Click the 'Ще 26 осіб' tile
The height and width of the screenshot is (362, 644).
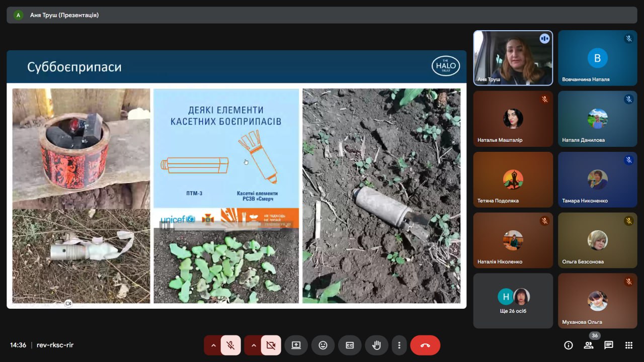(x=513, y=301)
